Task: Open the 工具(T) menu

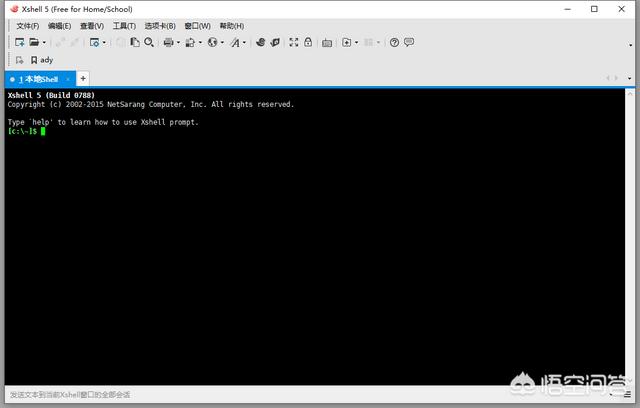Action: point(124,26)
